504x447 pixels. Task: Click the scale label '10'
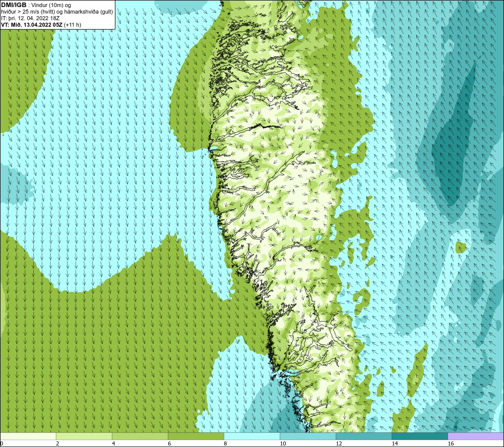[283, 443]
